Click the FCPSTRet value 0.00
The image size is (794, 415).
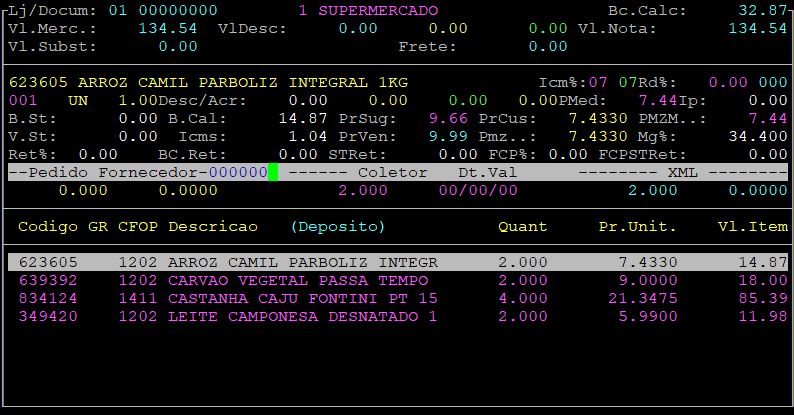point(768,155)
